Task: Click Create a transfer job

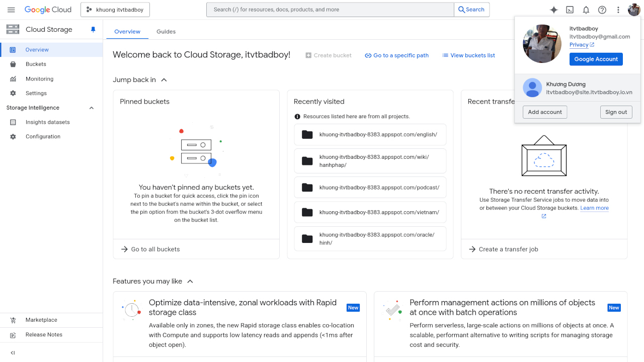Action: tap(504, 249)
